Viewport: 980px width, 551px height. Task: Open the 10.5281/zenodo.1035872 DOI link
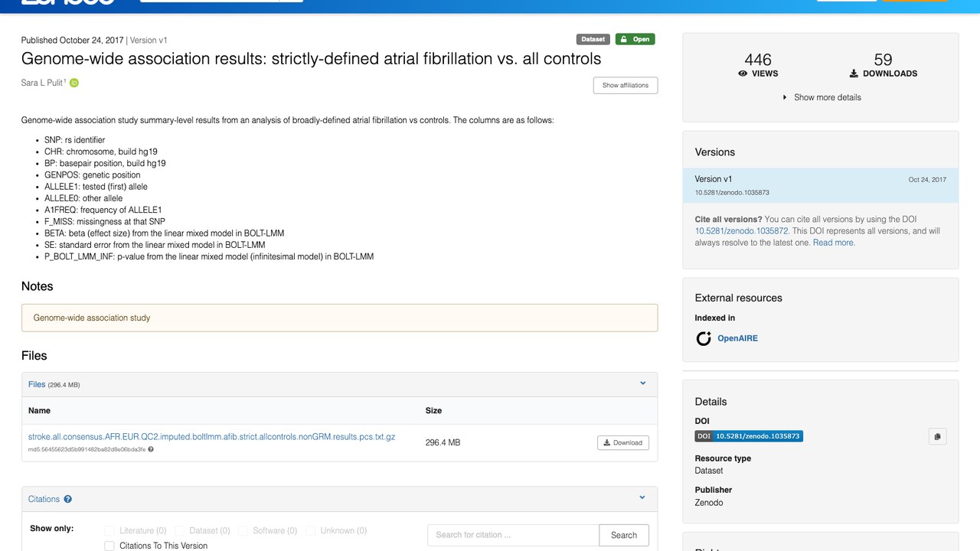tap(742, 230)
